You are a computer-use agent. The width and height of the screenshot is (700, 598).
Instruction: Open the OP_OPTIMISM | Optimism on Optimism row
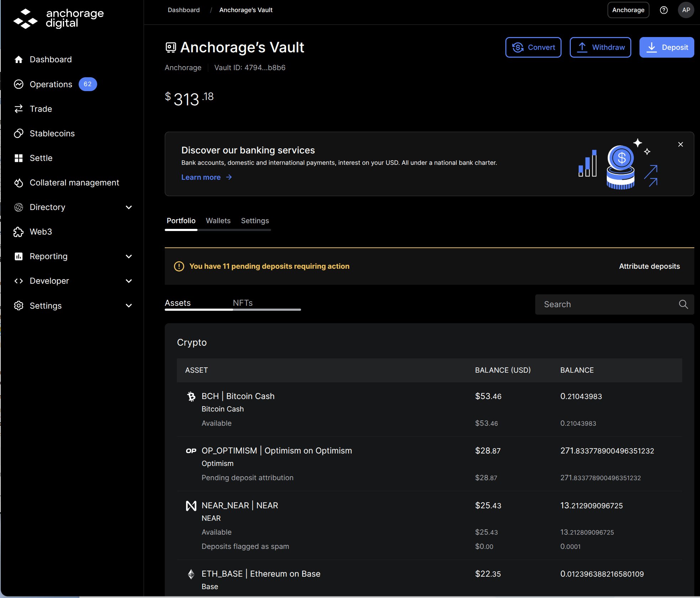(x=430, y=464)
